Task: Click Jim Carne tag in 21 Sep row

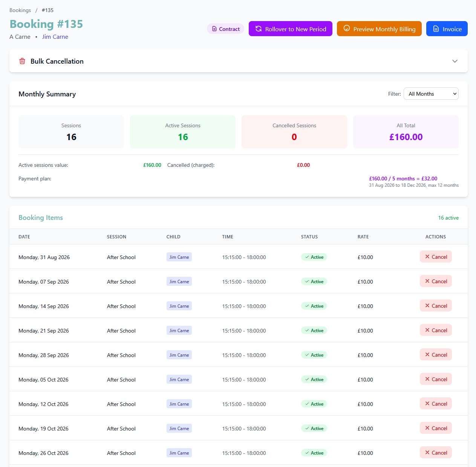Action: pyautogui.click(x=179, y=331)
